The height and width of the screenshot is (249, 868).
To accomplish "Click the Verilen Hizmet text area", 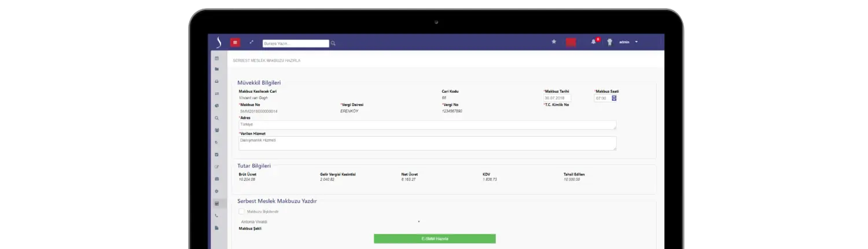I will pos(427,143).
